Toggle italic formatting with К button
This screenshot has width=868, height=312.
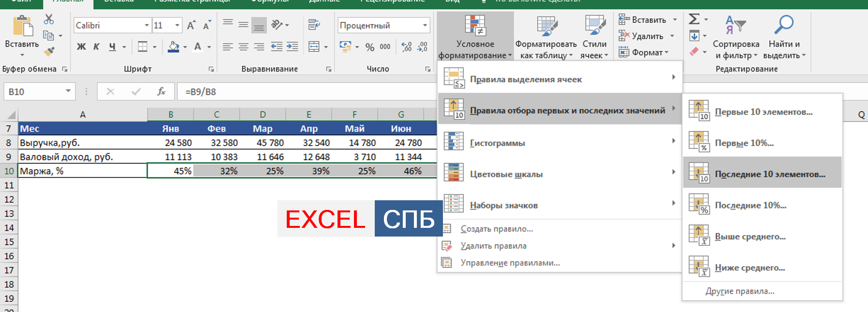[x=96, y=47]
